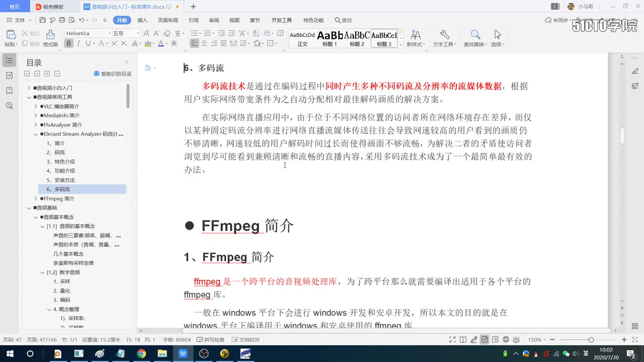Screen dimensions: 644x362
Task: Pick the text highlight color button
Action: point(147,44)
